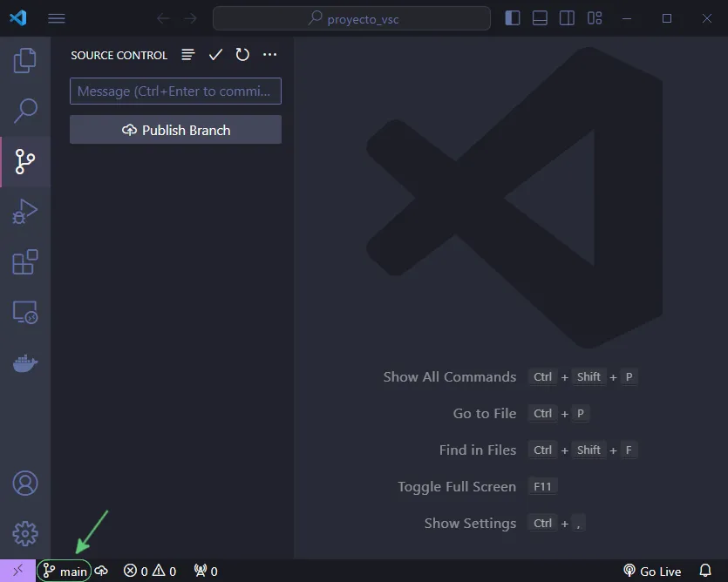Image resolution: width=728 pixels, height=582 pixels.
Task: Open the hamburger application menu
Action: [x=57, y=18]
